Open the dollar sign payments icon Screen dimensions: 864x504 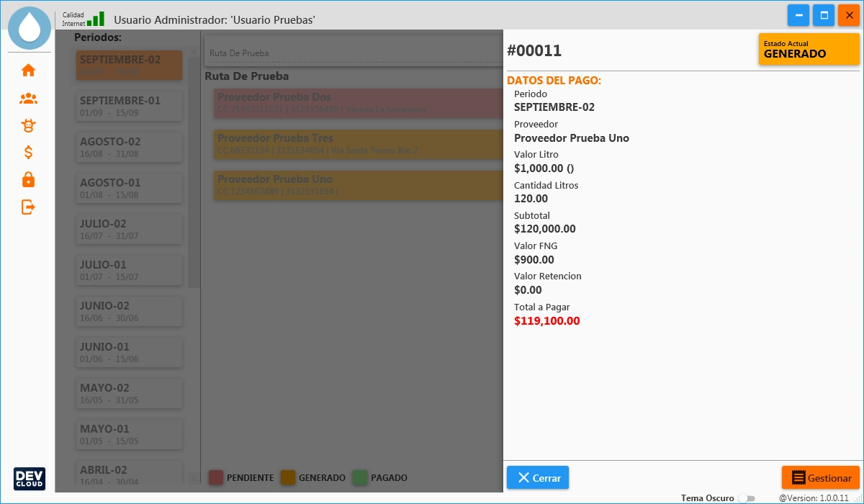click(28, 153)
